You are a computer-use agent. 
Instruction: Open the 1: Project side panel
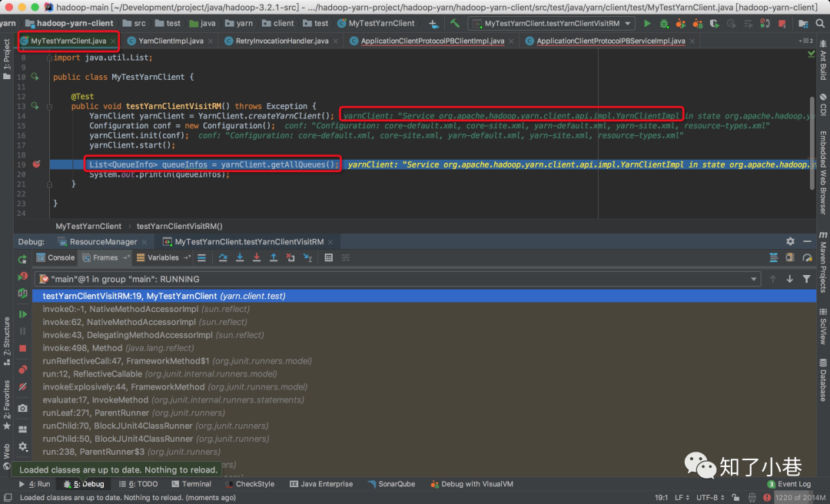(x=6, y=58)
